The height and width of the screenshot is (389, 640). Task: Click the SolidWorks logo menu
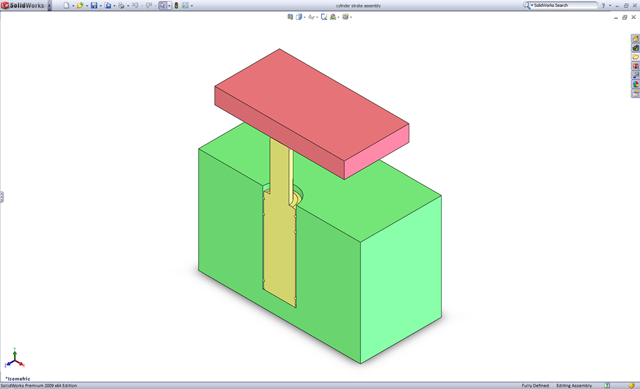coord(22,5)
